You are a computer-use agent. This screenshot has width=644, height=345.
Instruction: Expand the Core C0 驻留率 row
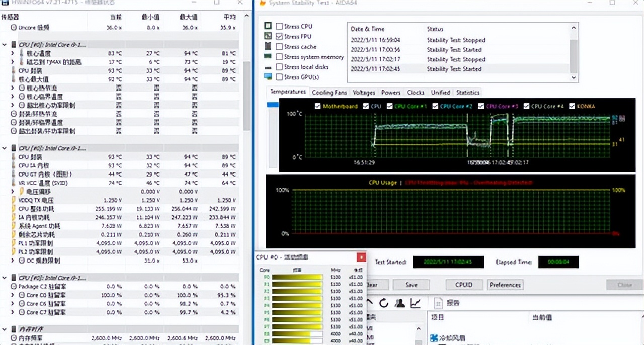[13, 295]
